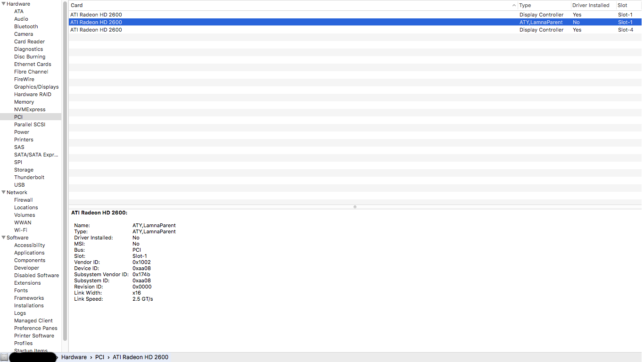644x362 pixels.
Task: Click the Subsystem Vendor ID value 0x174b
Action: point(141,274)
